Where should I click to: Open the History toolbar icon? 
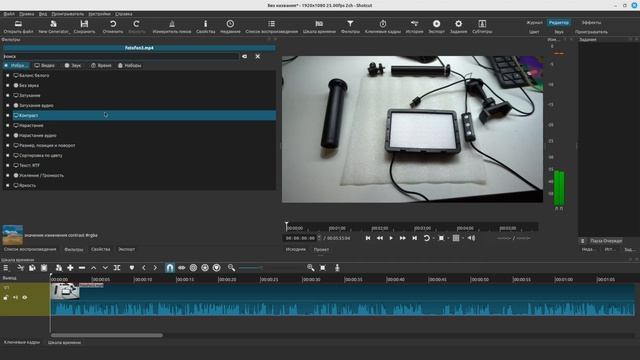[414, 24]
